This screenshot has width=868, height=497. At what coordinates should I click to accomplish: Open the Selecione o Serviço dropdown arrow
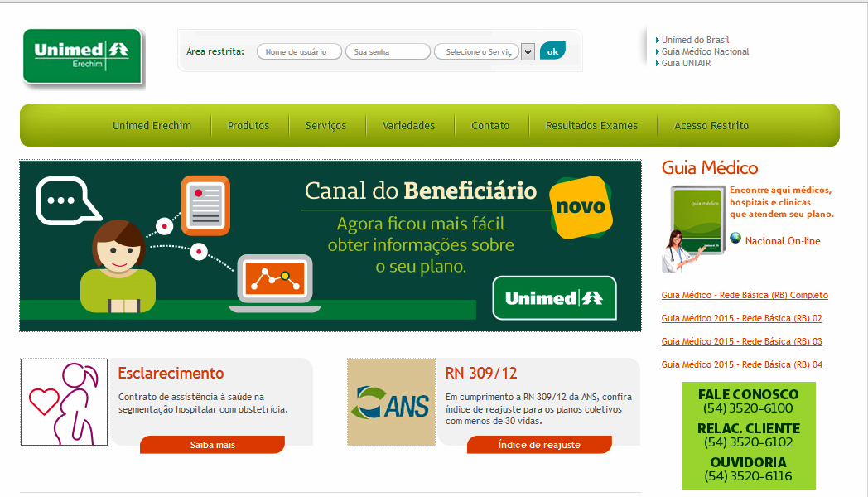[528, 52]
